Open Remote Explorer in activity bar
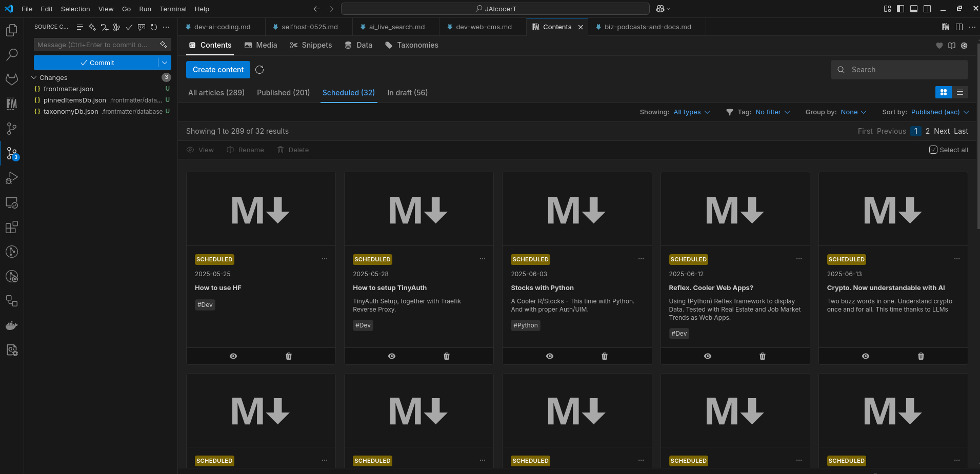 (11, 203)
